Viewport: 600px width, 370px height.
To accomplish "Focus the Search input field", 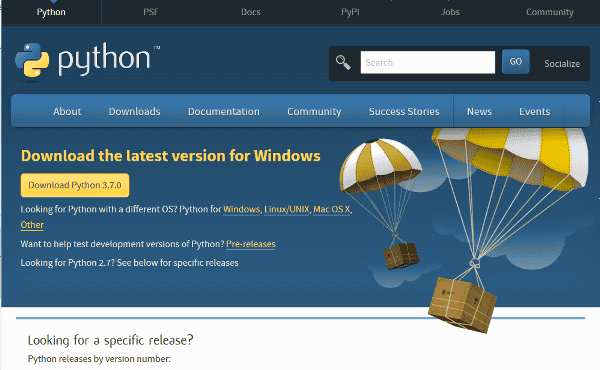I will coord(427,62).
